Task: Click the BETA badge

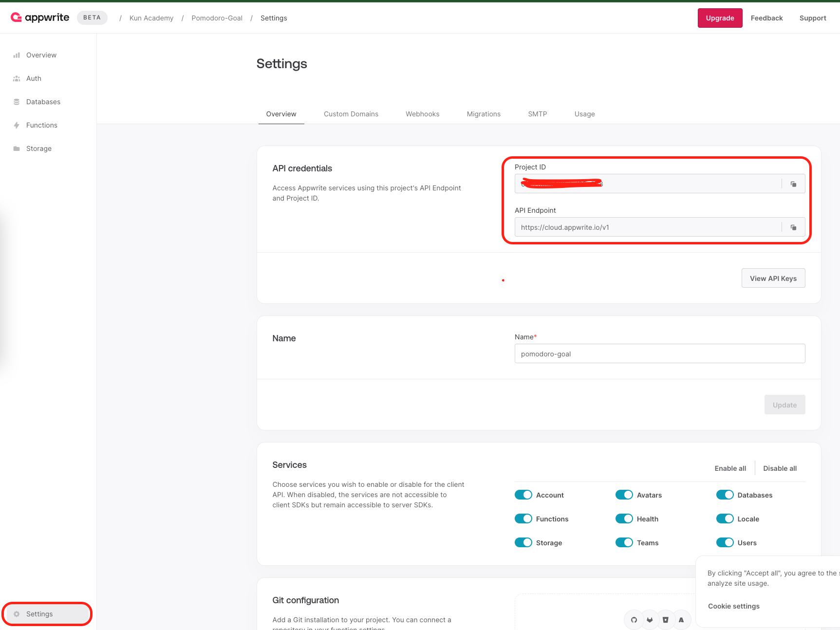Action: (92, 18)
